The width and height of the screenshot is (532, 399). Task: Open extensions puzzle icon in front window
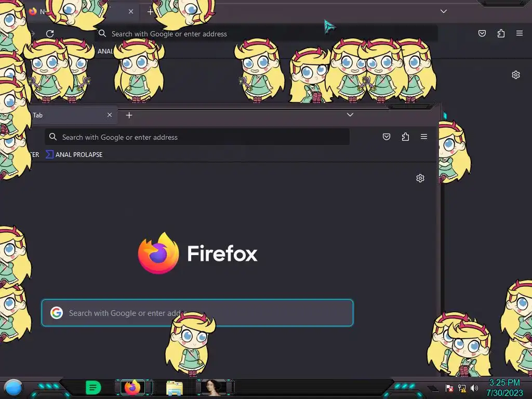click(x=405, y=137)
